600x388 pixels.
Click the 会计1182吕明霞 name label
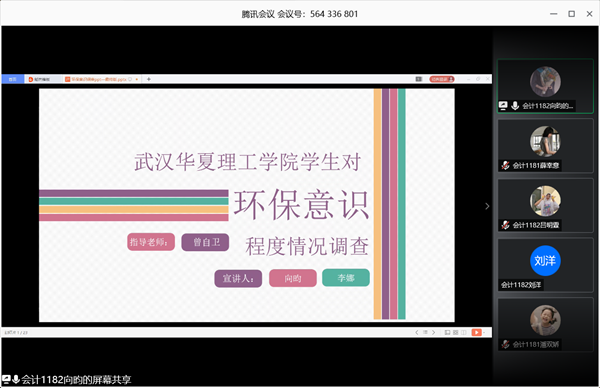(536, 225)
